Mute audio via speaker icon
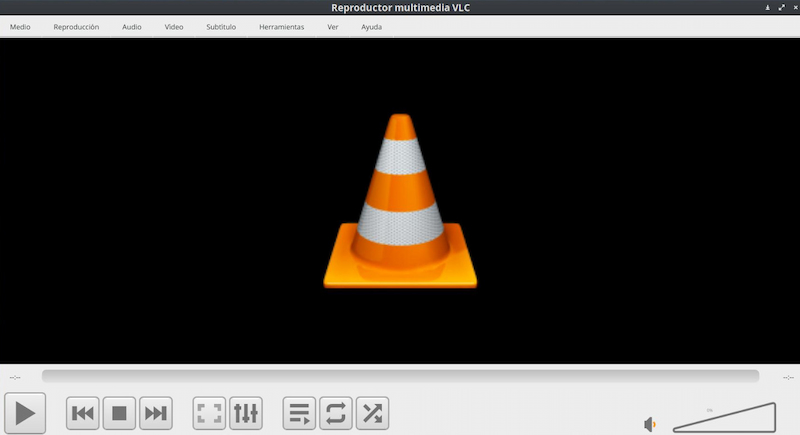The image size is (800, 435). (x=650, y=424)
